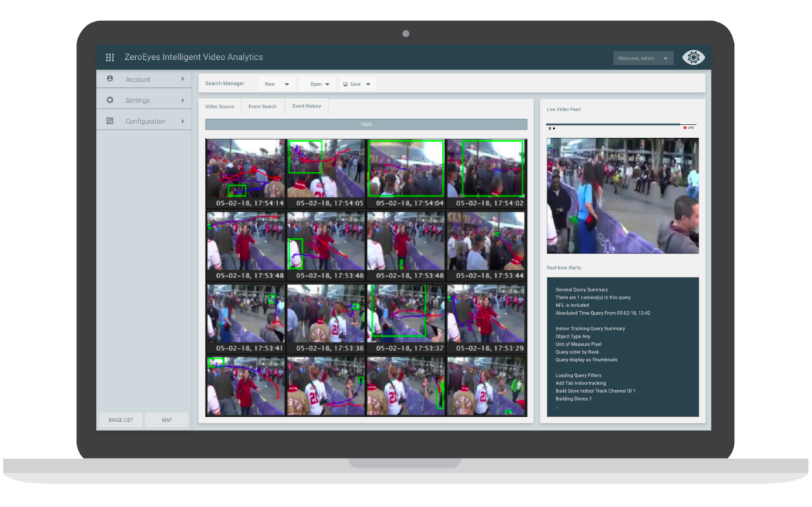Image resolution: width=812 pixels, height=507 pixels.
Task: Click the Save disk icon
Action: [x=345, y=84]
